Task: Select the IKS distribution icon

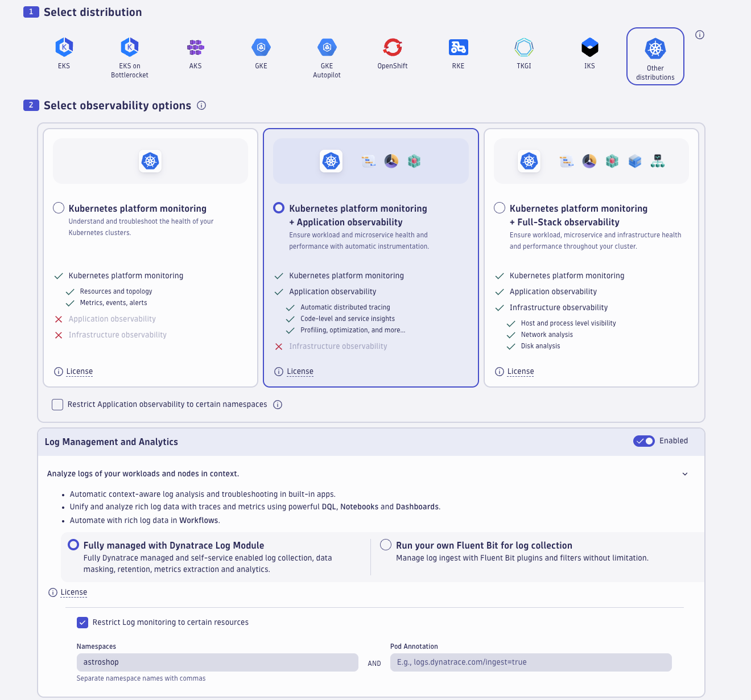Action: coord(590,47)
